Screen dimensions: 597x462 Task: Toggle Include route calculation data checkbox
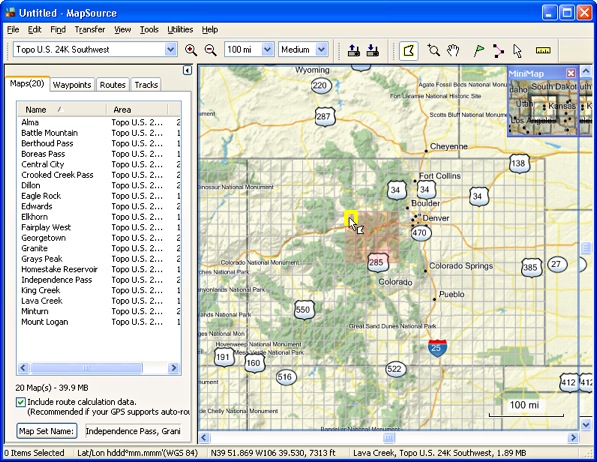tap(21, 402)
